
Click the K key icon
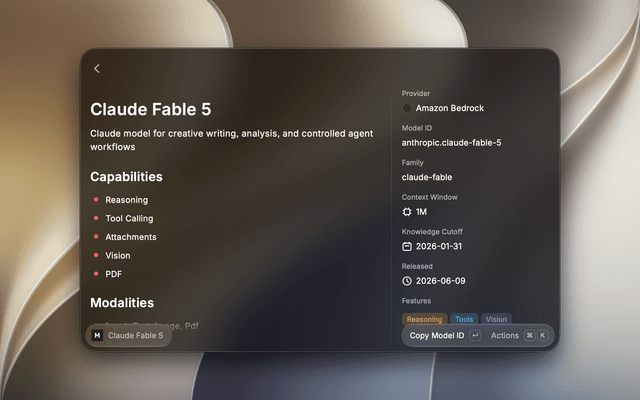[x=542, y=336]
